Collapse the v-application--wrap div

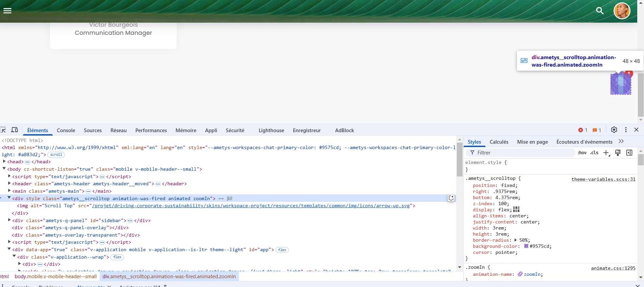(15, 257)
